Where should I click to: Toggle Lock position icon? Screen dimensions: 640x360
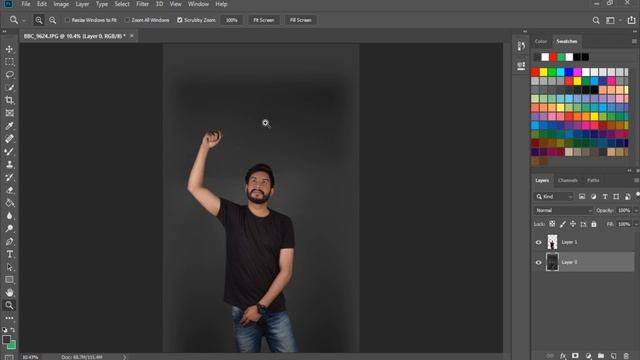tap(573, 224)
